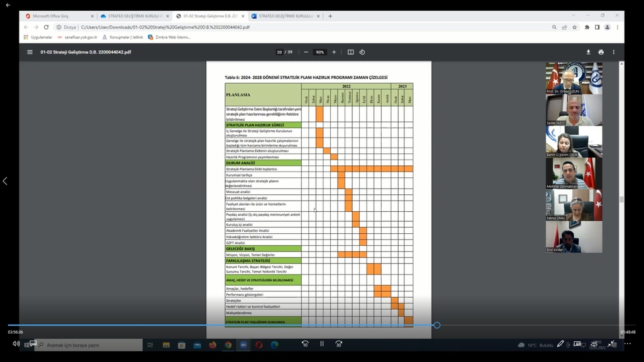Toggle subtitles with the captions icon
Image resolution: width=644 pixels, height=362 pixels.
pyautogui.click(x=33, y=344)
